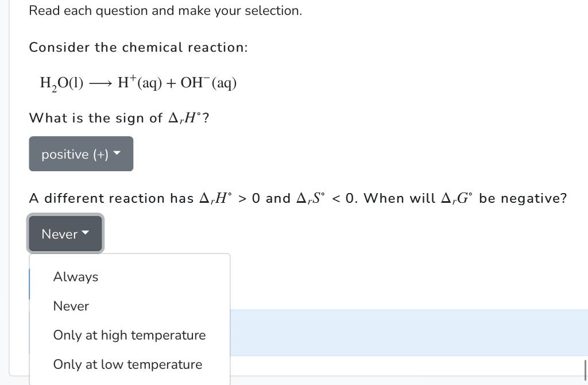Click the chemical equation for water dissociation
This screenshot has height=385, width=588.
pyautogui.click(x=138, y=82)
